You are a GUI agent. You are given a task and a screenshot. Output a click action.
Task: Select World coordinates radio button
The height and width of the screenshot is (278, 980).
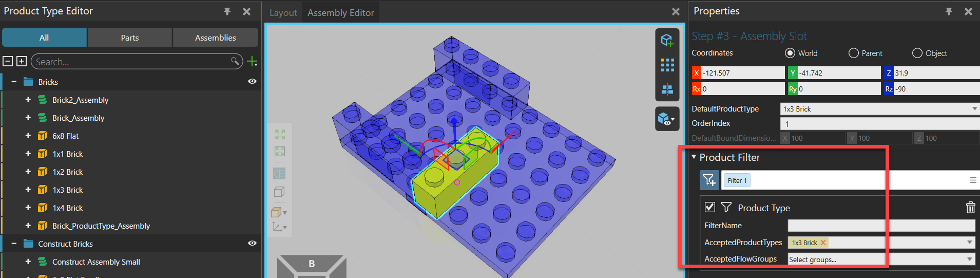tap(790, 53)
